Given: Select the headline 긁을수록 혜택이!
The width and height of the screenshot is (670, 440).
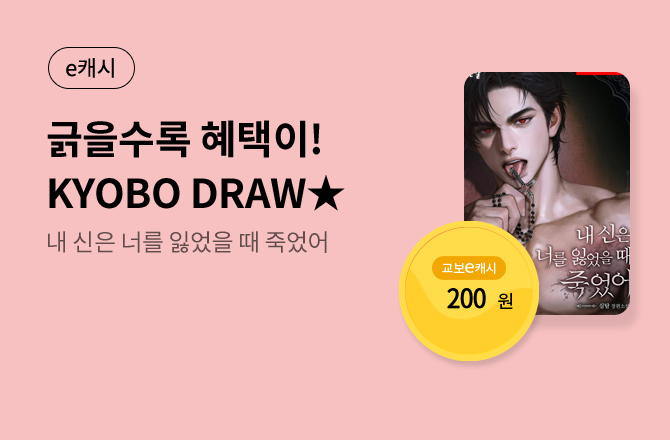Looking at the screenshot, I should point(184,139).
